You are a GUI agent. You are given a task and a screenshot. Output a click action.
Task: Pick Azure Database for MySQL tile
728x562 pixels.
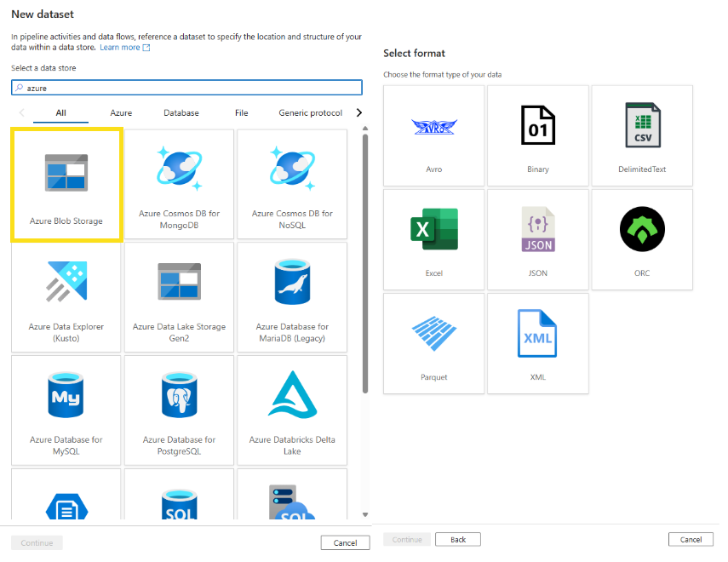66,410
